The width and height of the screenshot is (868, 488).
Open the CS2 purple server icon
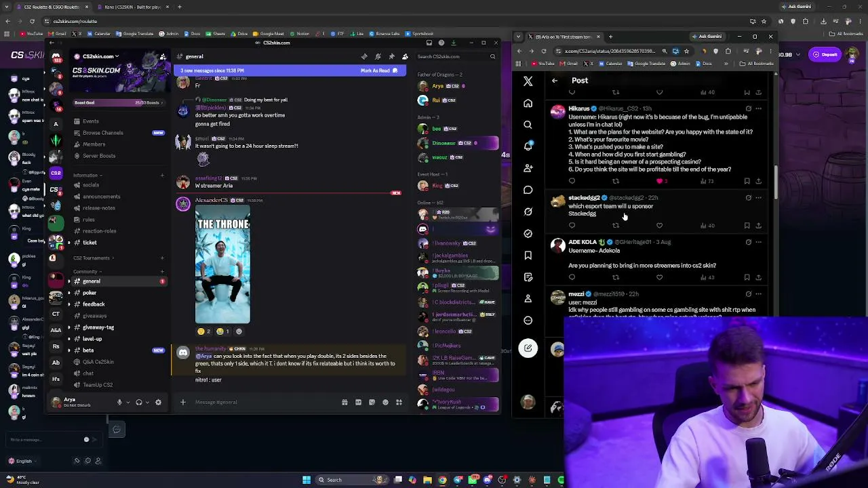56,173
